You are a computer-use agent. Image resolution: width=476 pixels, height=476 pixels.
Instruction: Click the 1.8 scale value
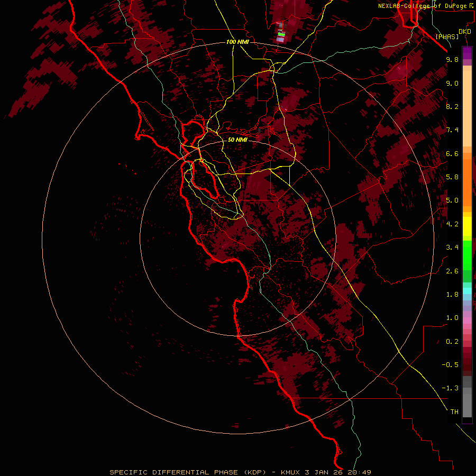click(452, 295)
